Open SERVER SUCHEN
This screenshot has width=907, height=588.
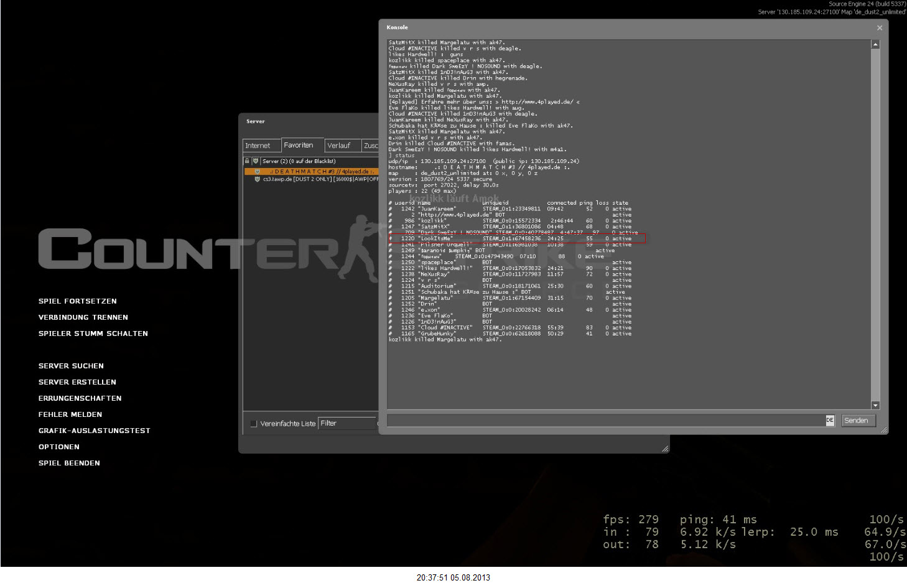pos(71,366)
